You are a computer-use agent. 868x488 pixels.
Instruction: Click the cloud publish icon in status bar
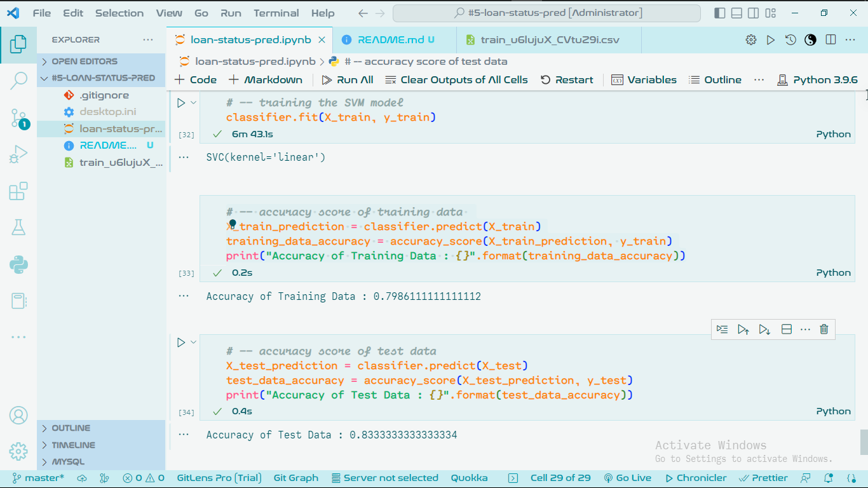click(x=82, y=478)
